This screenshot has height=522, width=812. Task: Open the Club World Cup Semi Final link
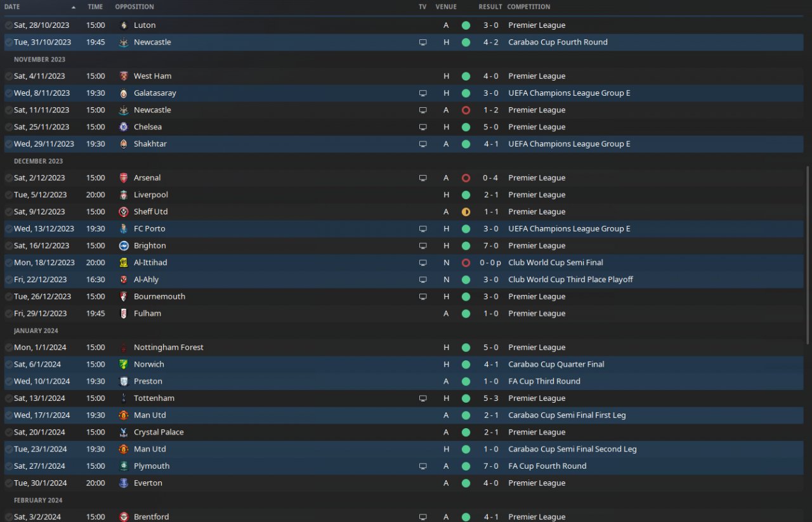555,263
